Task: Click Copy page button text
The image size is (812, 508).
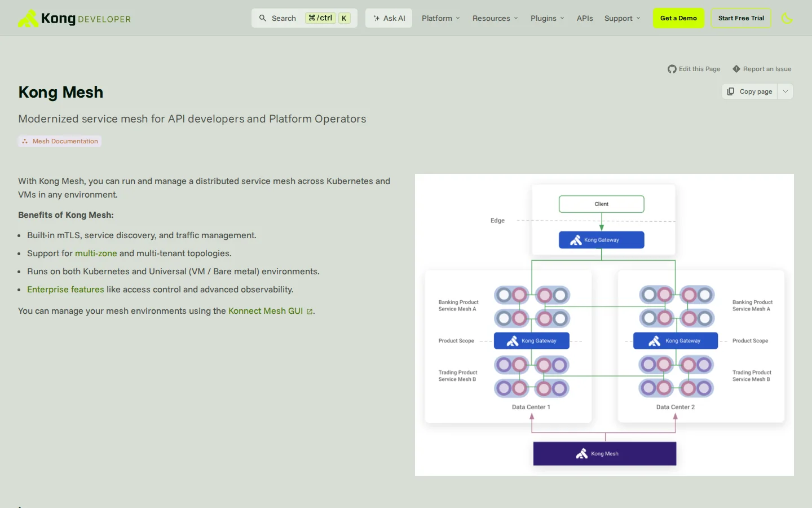Action: pos(756,91)
